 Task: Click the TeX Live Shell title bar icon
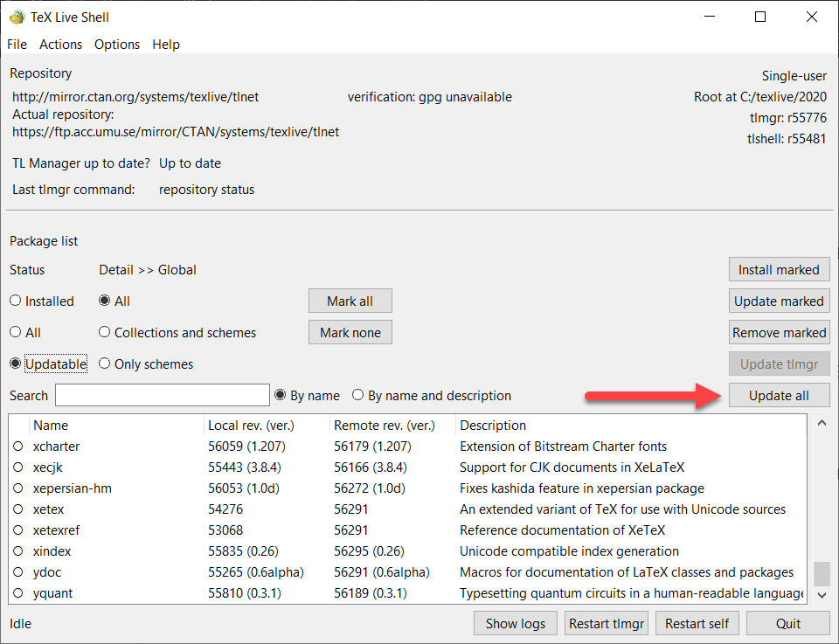tap(16, 16)
